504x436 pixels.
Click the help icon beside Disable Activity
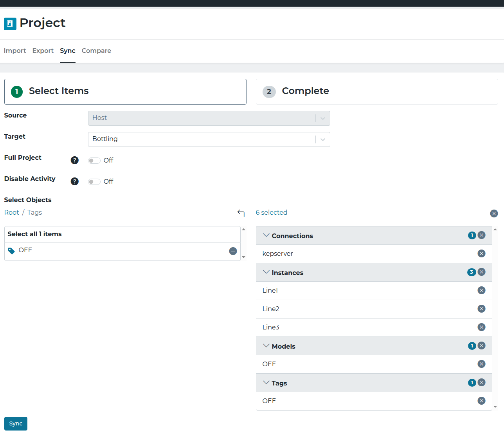[74, 181]
